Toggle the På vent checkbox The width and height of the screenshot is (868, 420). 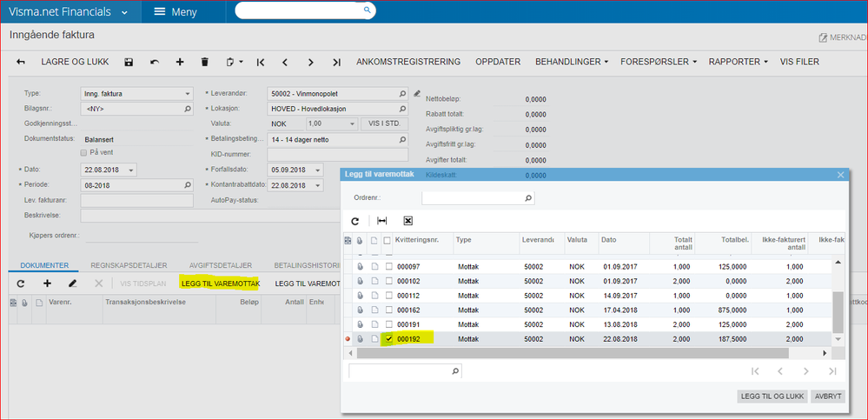83,152
